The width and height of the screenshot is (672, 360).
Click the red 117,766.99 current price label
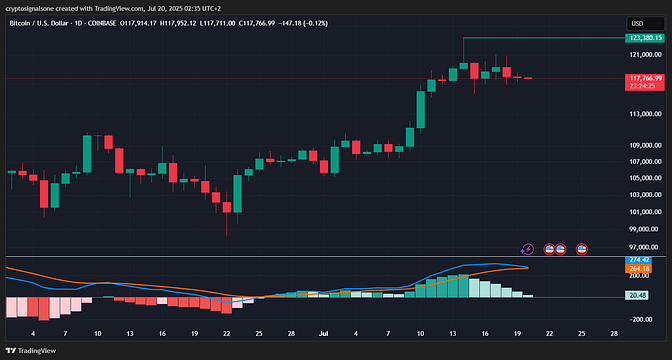click(x=645, y=78)
